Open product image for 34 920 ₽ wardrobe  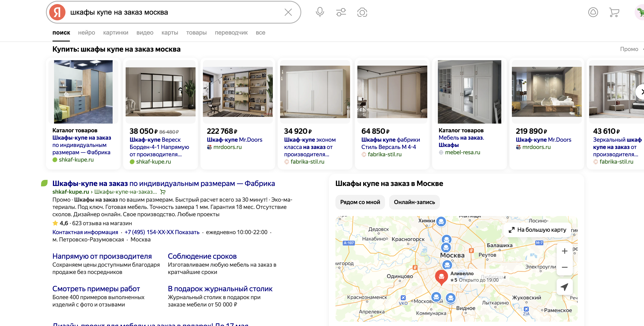315,92
